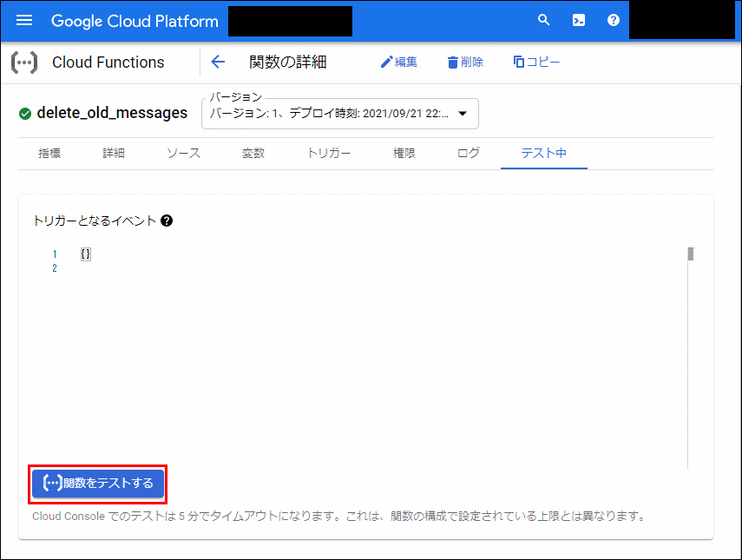
Task: Click the 編集 edit button
Action: coord(398,62)
